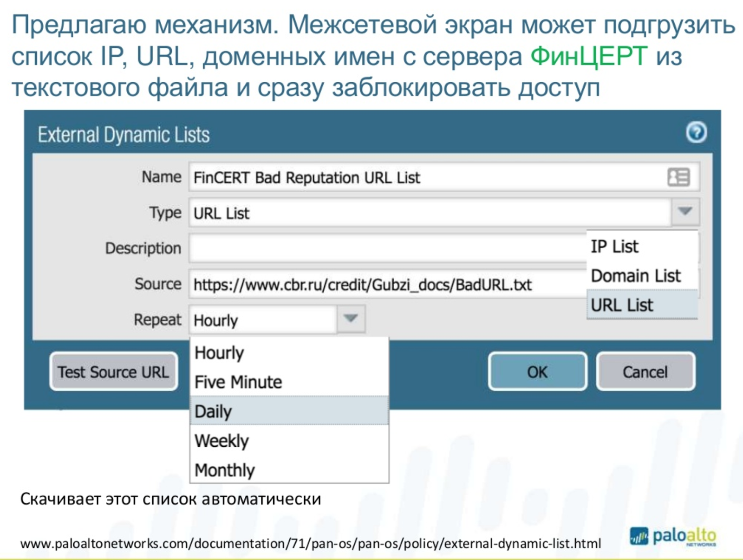Expand the Repeat dropdown arrow

[351, 319]
